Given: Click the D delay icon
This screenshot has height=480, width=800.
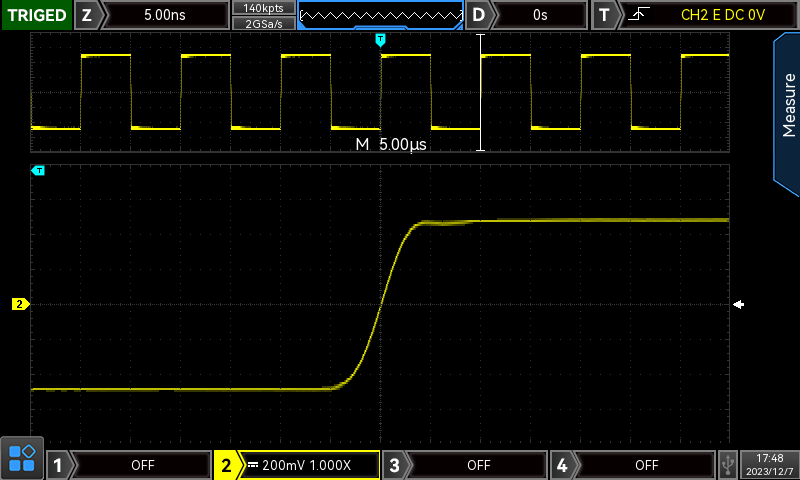Looking at the screenshot, I should pyautogui.click(x=479, y=15).
